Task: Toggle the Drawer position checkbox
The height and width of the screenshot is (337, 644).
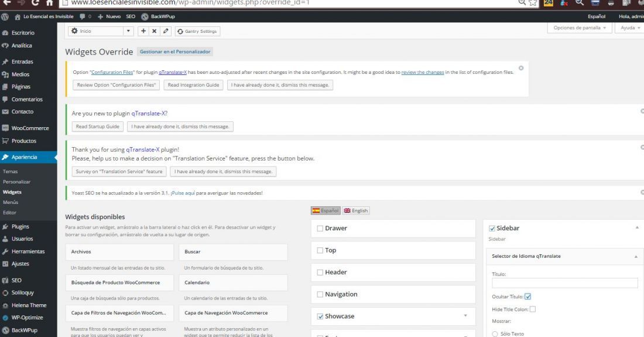Action: pyautogui.click(x=320, y=229)
